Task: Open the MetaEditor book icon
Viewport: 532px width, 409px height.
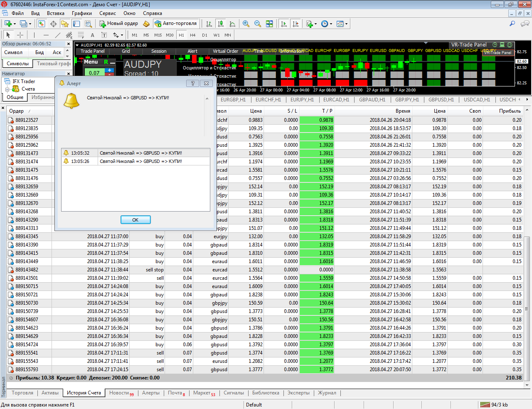Action: click(146, 24)
